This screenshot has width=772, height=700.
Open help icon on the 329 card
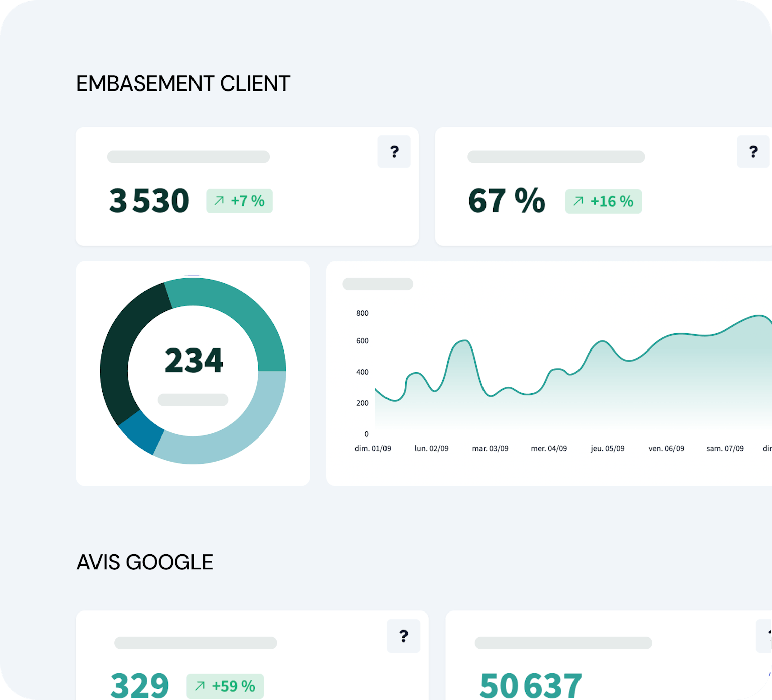403,636
